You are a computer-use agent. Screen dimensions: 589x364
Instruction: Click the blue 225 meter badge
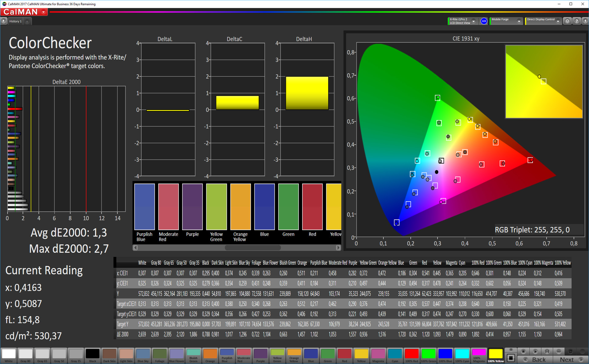point(484,21)
